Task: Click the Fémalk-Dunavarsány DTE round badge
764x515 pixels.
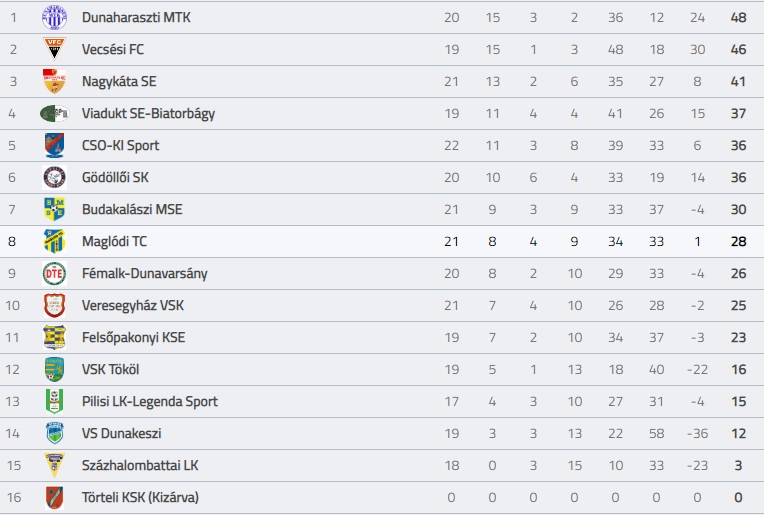Action: pyautogui.click(x=54, y=273)
